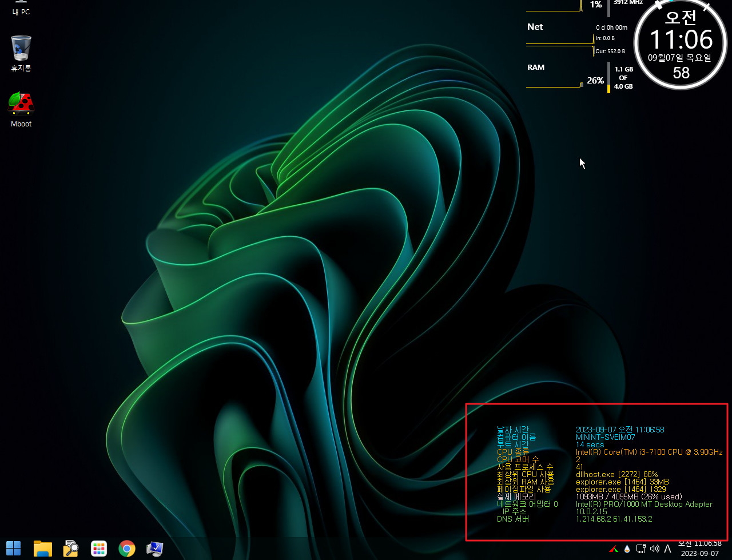This screenshot has height=560, width=732.
Task: Toggle the 'A' input language indicator
Action: coord(667,549)
